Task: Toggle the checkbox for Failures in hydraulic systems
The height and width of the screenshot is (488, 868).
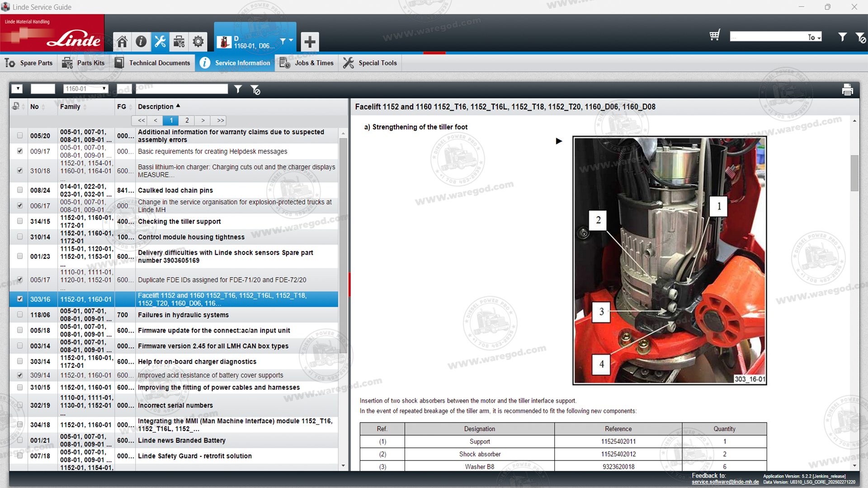Action: pyautogui.click(x=20, y=314)
